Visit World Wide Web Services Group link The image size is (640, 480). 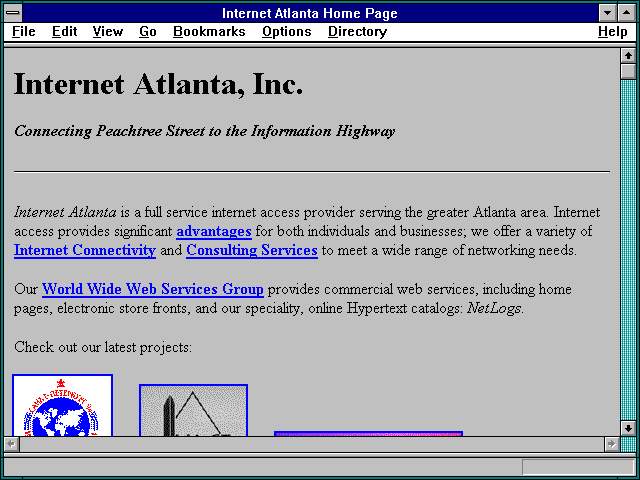(153, 289)
